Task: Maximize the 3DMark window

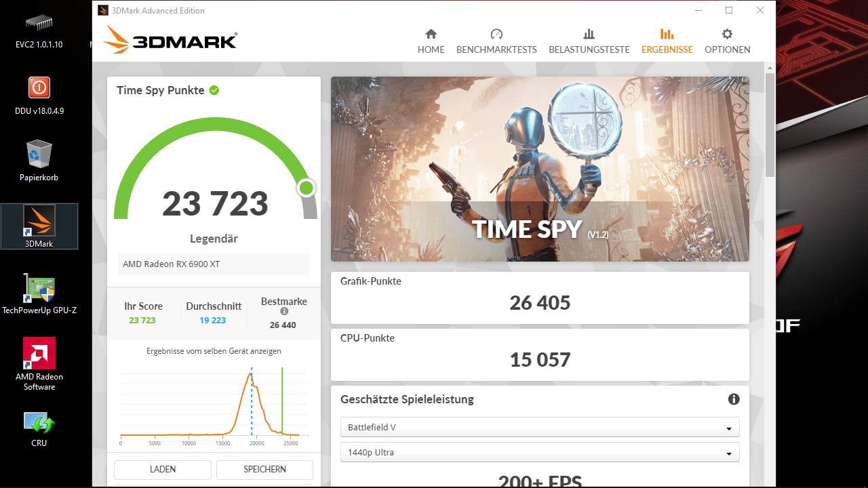Action: (x=729, y=10)
